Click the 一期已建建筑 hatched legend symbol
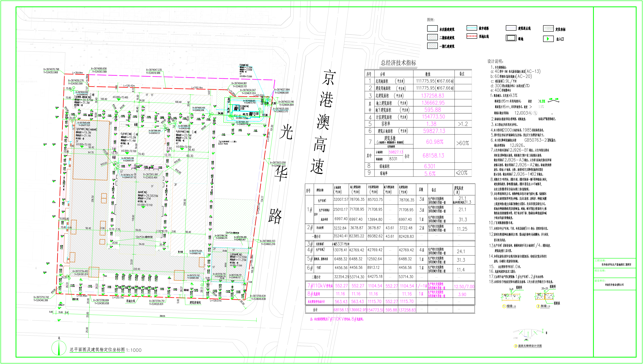 tap(432, 46)
